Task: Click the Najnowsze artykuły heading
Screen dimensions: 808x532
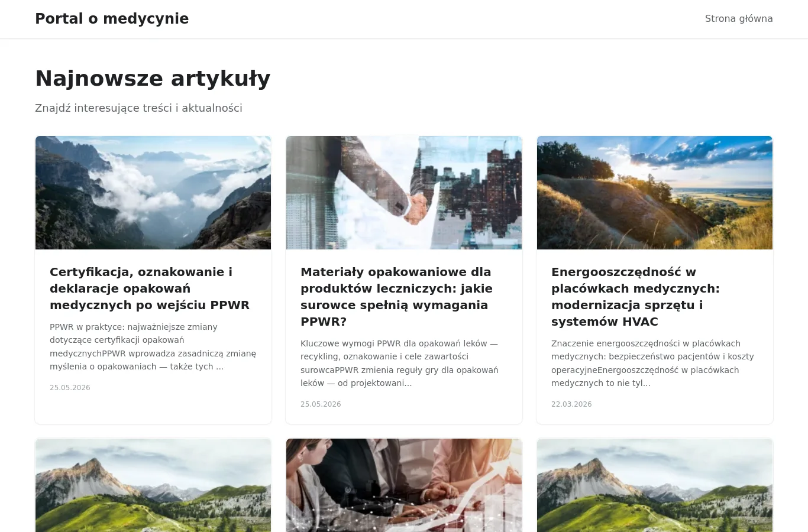Action: tap(153, 79)
